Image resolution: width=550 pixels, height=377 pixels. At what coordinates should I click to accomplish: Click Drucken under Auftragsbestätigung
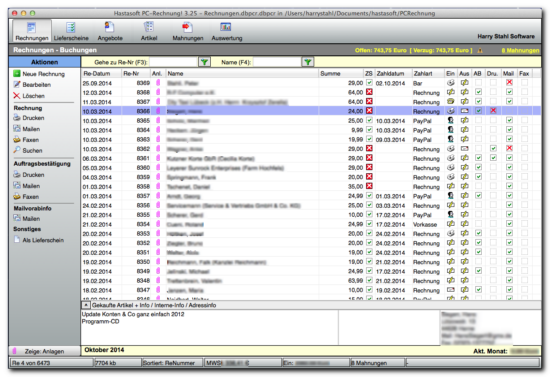pos(29,175)
